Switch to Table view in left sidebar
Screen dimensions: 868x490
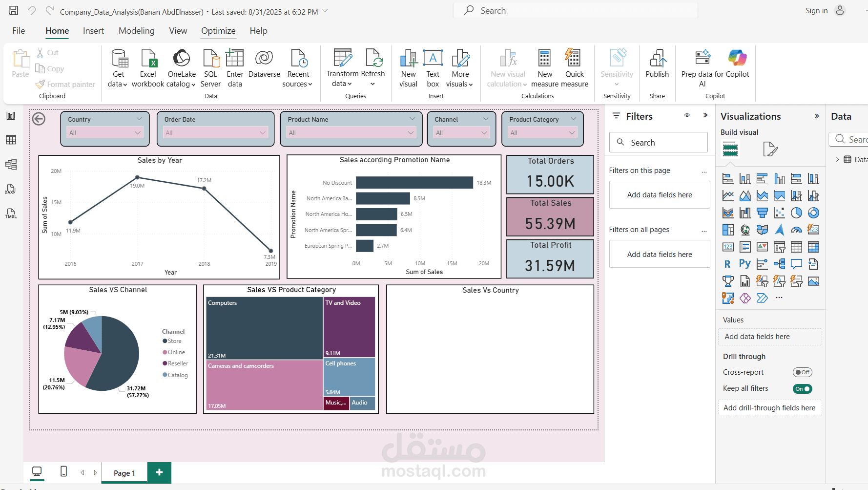pos(11,140)
